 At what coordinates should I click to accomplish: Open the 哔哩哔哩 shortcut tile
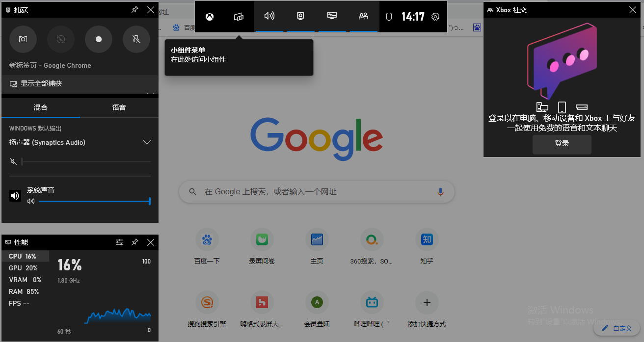click(372, 310)
